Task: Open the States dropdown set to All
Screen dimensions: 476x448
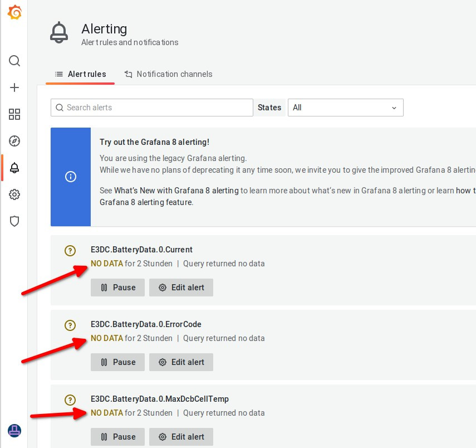Action: click(346, 108)
